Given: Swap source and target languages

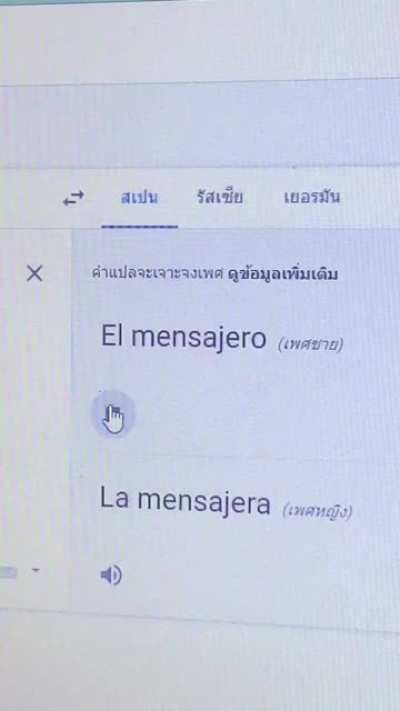Looking at the screenshot, I should (73, 199).
